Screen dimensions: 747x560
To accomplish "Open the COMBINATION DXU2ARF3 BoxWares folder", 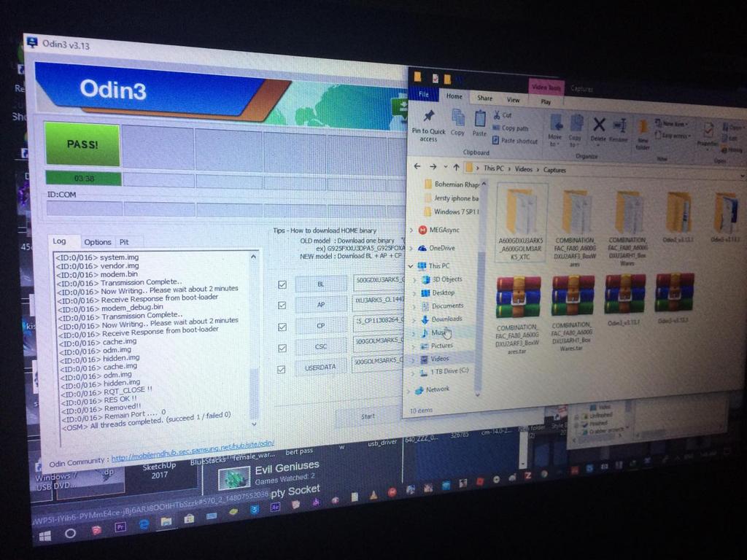I will [x=576, y=227].
